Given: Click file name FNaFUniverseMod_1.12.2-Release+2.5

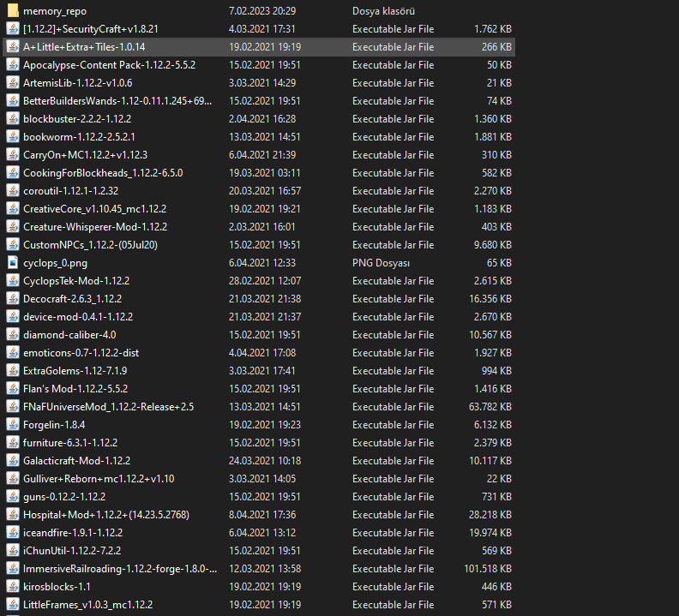Looking at the screenshot, I should coord(108,407).
